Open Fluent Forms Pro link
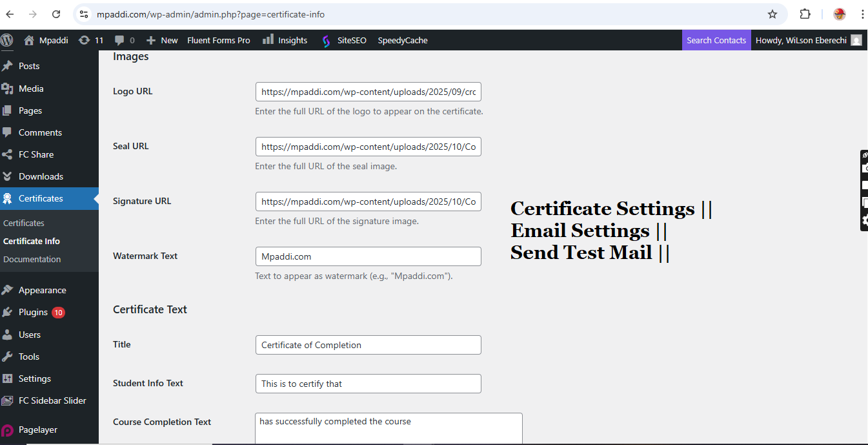This screenshot has height=445, width=868. 219,40
